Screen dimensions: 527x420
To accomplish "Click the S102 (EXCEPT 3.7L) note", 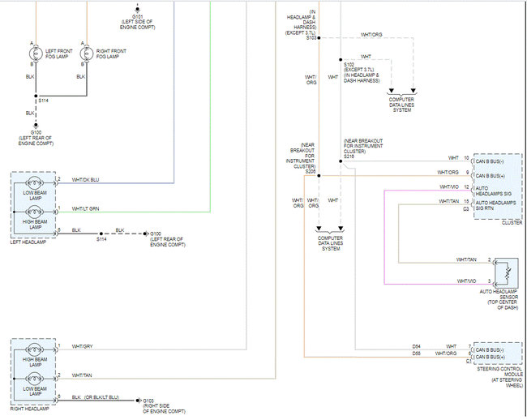I will (x=362, y=73).
